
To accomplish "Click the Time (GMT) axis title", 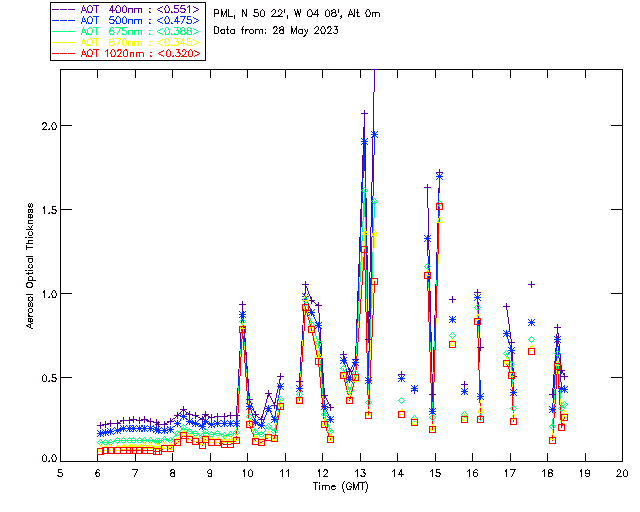I will point(341,485).
